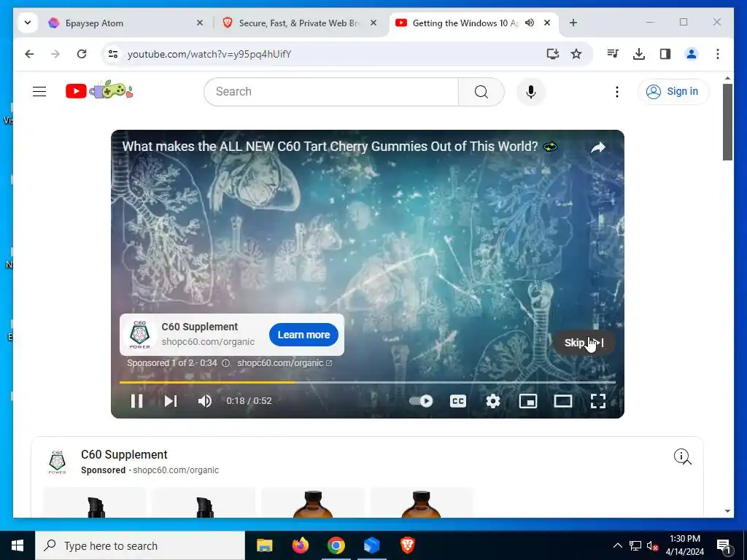The height and width of the screenshot is (560, 747).
Task: View site information icon in address bar
Action: click(113, 54)
